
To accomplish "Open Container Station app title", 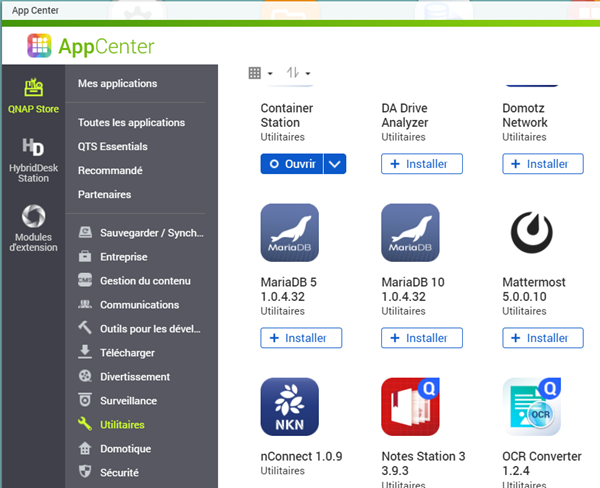I will 287,115.
